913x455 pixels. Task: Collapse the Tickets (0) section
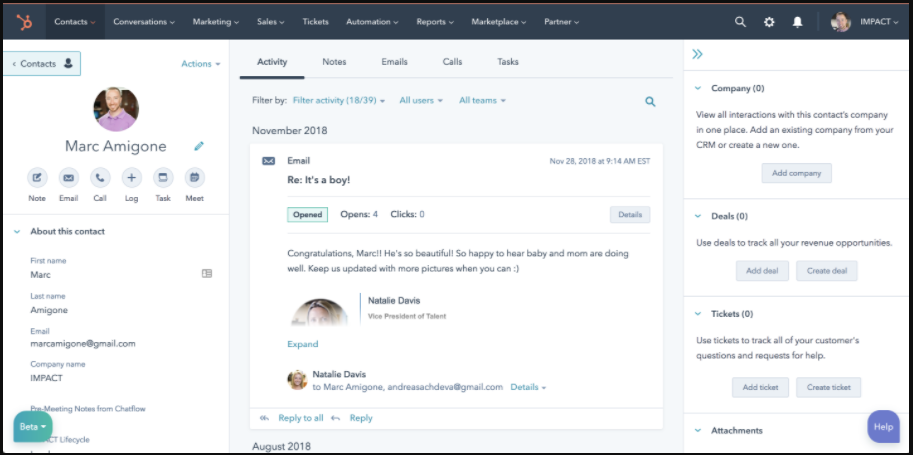(698, 314)
